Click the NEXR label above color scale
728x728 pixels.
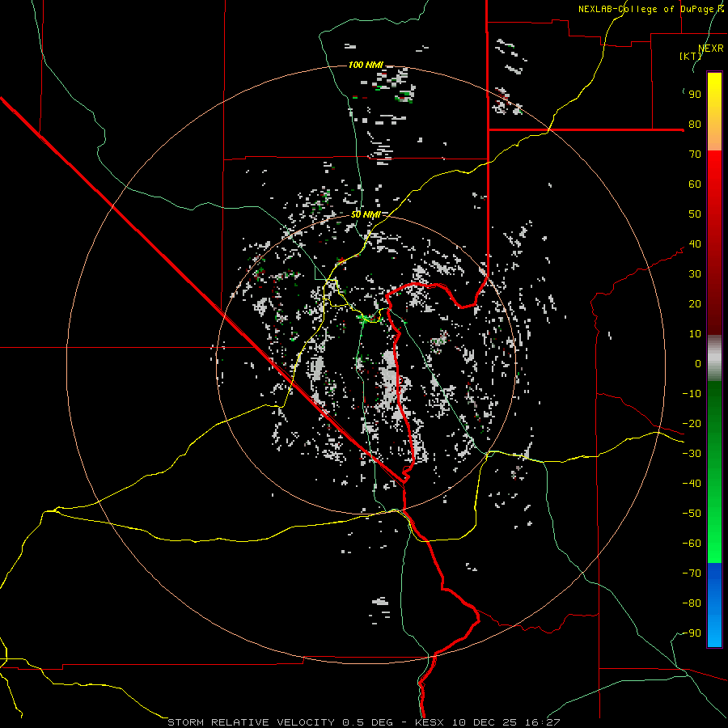tap(711, 49)
